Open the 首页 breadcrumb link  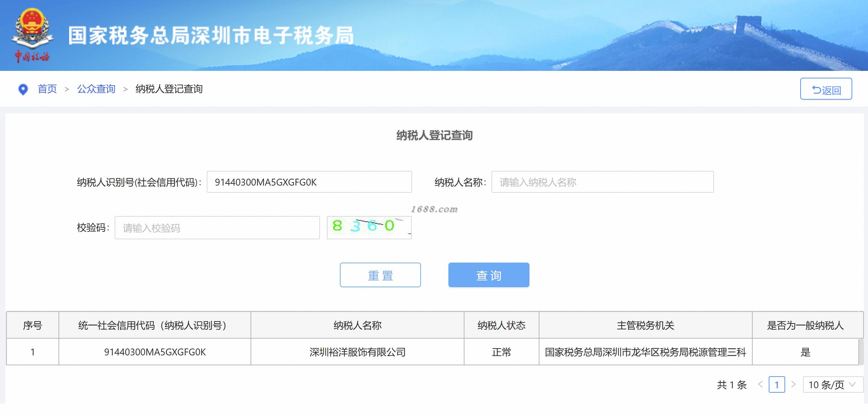click(47, 89)
